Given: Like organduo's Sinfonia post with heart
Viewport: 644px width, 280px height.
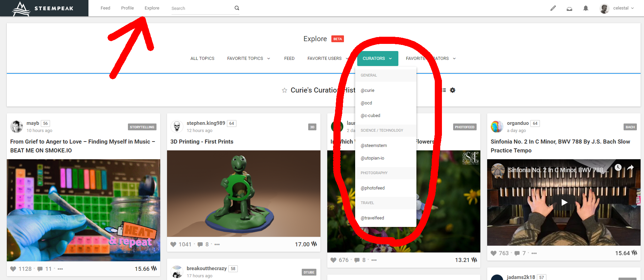Looking at the screenshot, I should [x=494, y=253].
